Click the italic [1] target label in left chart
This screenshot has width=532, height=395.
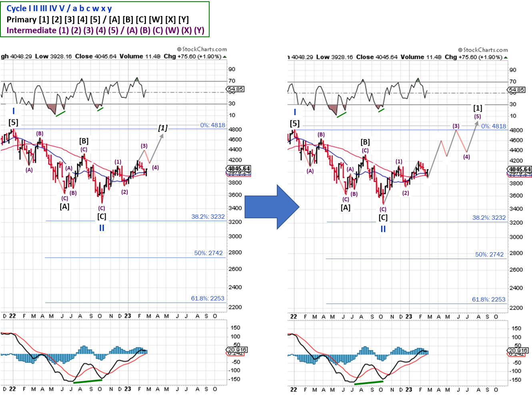(x=163, y=128)
